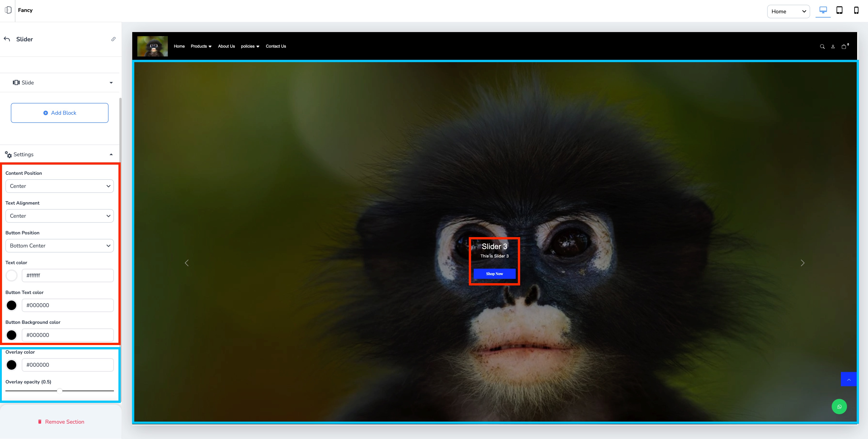Expand the Products menu in preview
This screenshot has width=868, height=439.
click(201, 46)
